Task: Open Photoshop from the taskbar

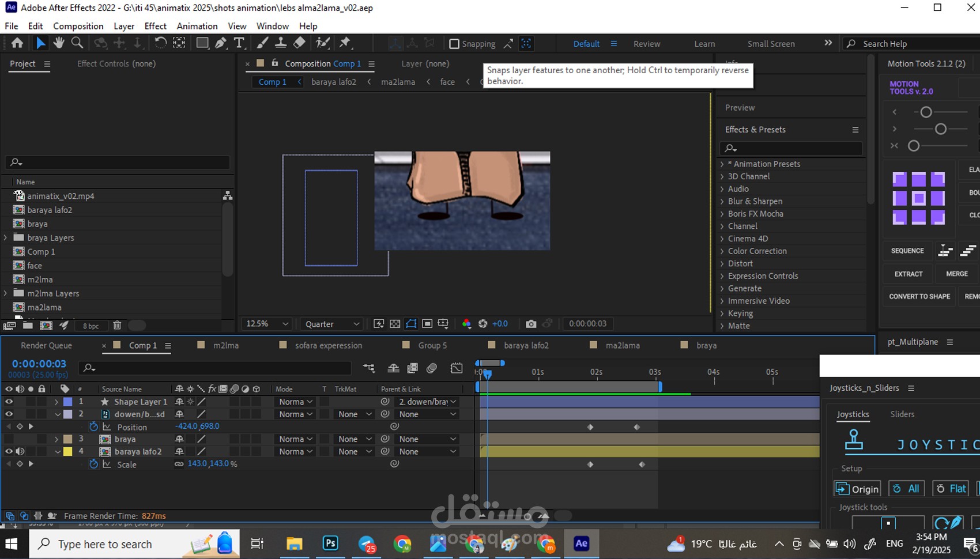Action: (330, 543)
